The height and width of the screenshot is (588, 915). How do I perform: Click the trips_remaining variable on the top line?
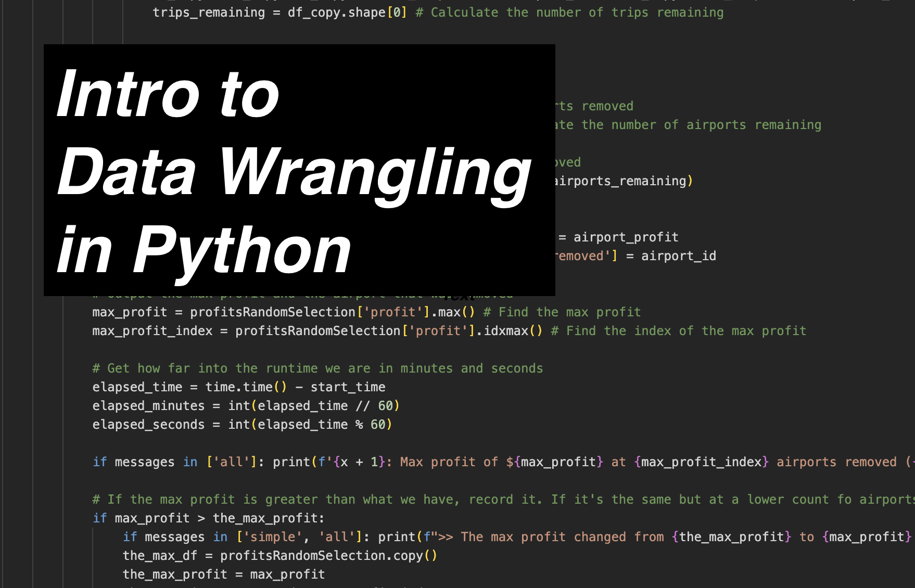[208, 12]
